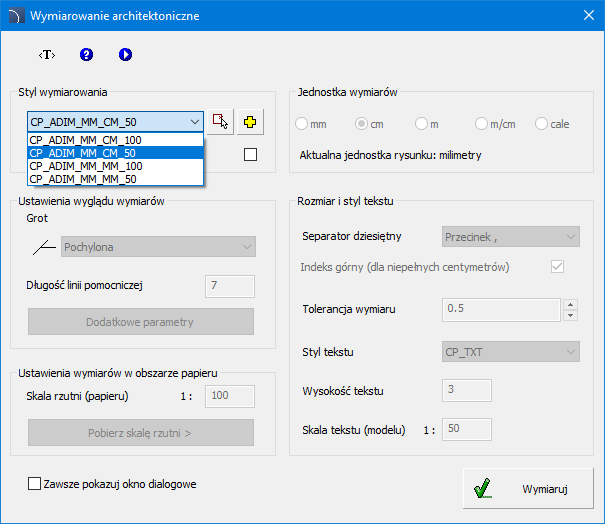Click the 'Dodatkowe parametry' button
This screenshot has width=605, height=524.
click(141, 322)
